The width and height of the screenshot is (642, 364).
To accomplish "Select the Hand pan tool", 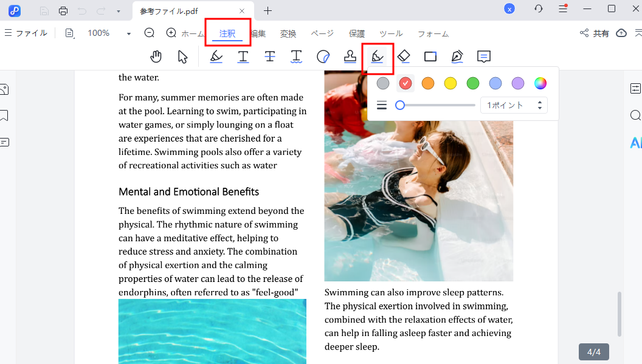I will pos(156,57).
